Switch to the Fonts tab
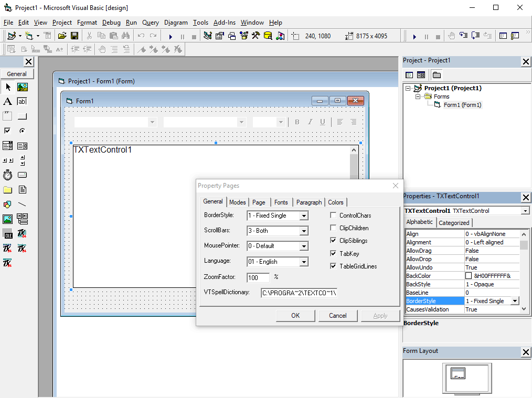This screenshot has height=398, width=532. click(281, 202)
